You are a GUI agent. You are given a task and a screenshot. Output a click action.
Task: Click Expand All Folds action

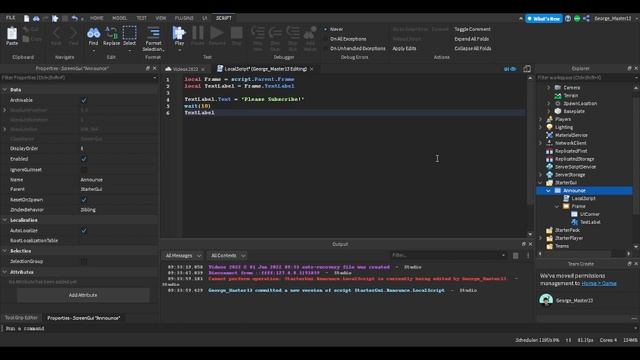[471, 39]
